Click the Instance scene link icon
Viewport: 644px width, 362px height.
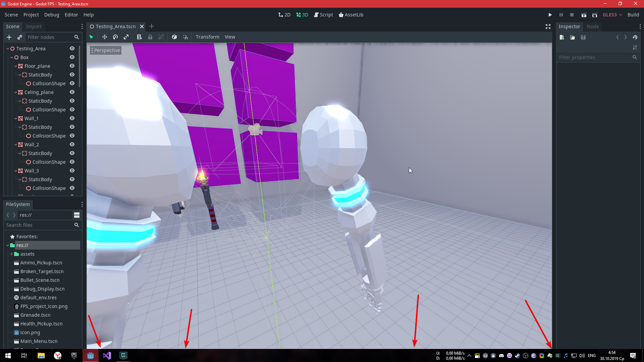pyautogui.click(x=19, y=37)
